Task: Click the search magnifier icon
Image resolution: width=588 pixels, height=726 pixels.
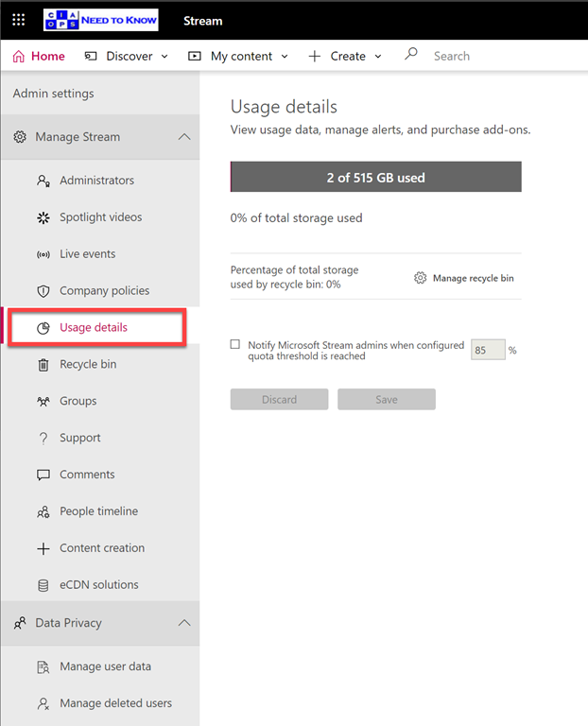Action: [410, 55]
